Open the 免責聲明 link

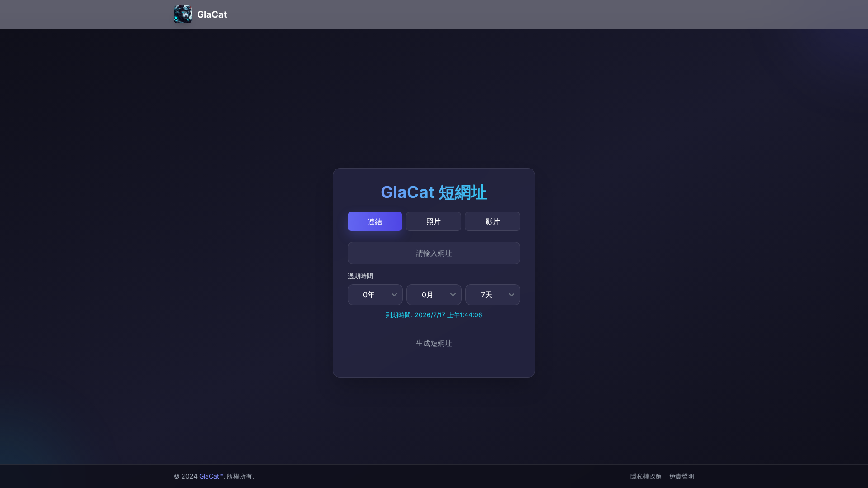pyautogui.click(x=682, y=476)
